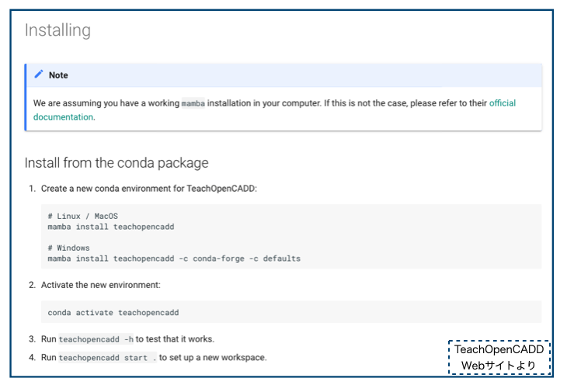The width and height of the screenshot is (581, 392).
Task: Click the 'to set up a new workspace' text
Action: point(213,358)
